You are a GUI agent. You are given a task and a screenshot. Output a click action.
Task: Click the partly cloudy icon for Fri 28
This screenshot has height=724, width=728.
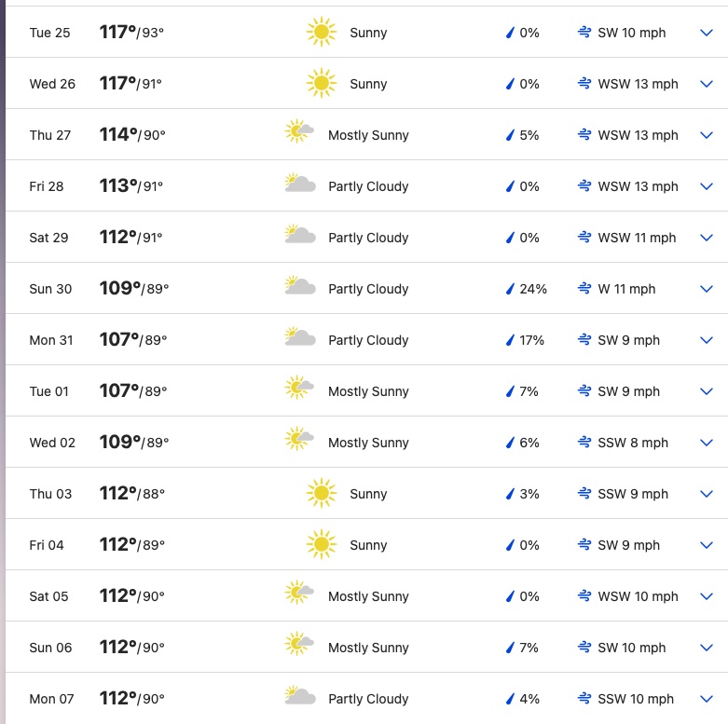[x=299, y=184]
